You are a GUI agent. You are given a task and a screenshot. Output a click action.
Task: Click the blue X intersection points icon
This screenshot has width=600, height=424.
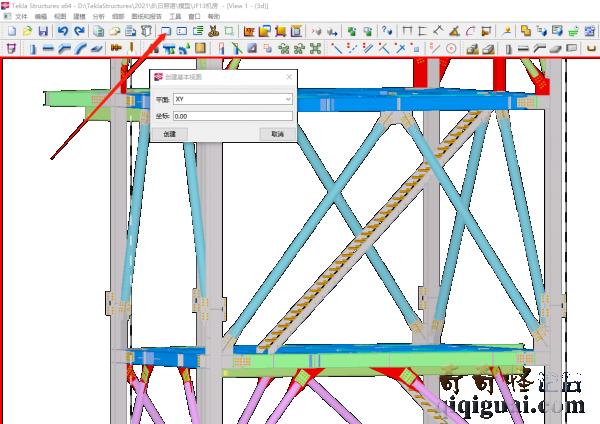click(x=400, y=49)
